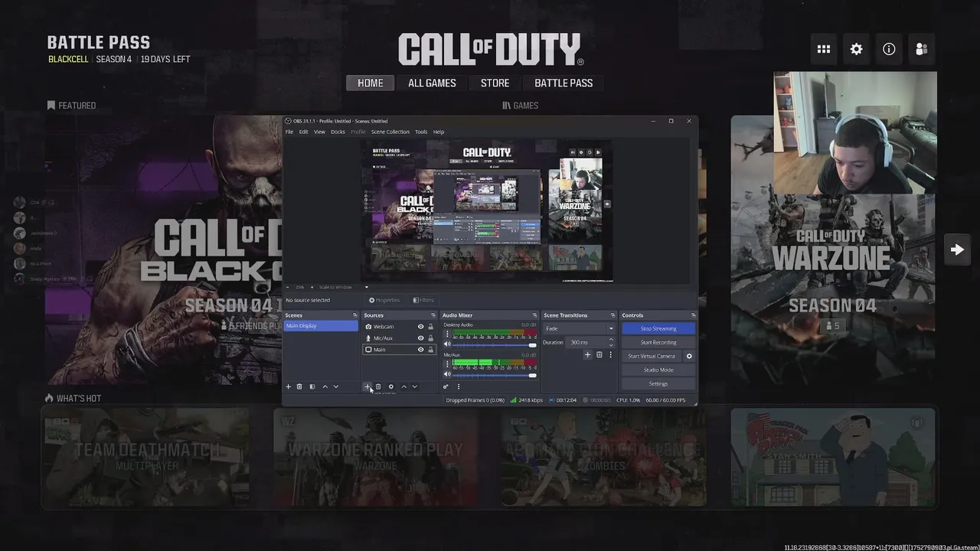Move source down in the Sources panel
This screenshot has height=551, width=980.
[x=415, y=386]
